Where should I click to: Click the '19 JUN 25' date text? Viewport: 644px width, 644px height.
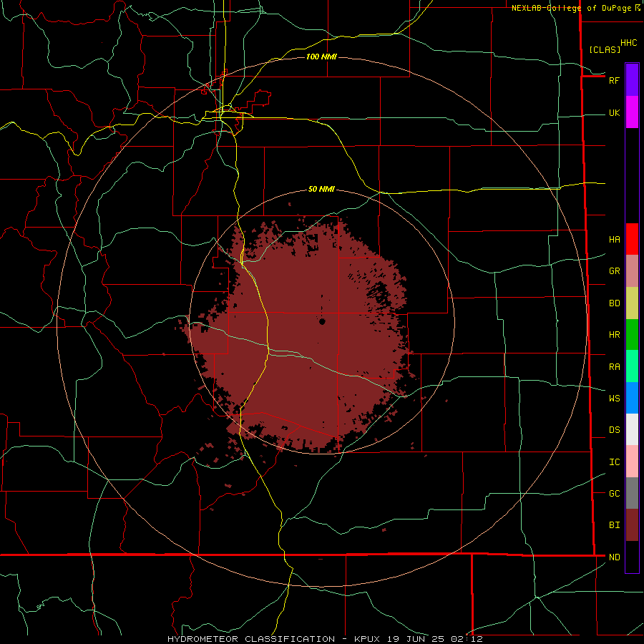(416, 639)
